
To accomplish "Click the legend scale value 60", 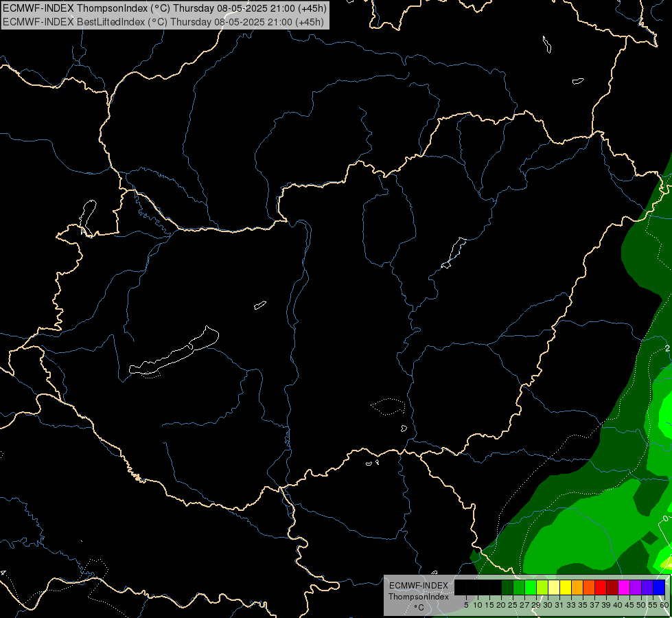I will [x=664, y=605].
